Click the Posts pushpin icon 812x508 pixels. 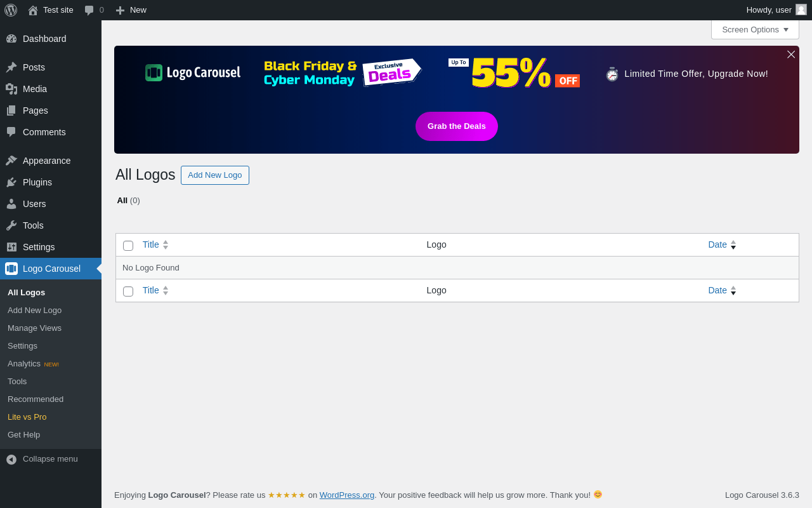click(x=11, y=67)
